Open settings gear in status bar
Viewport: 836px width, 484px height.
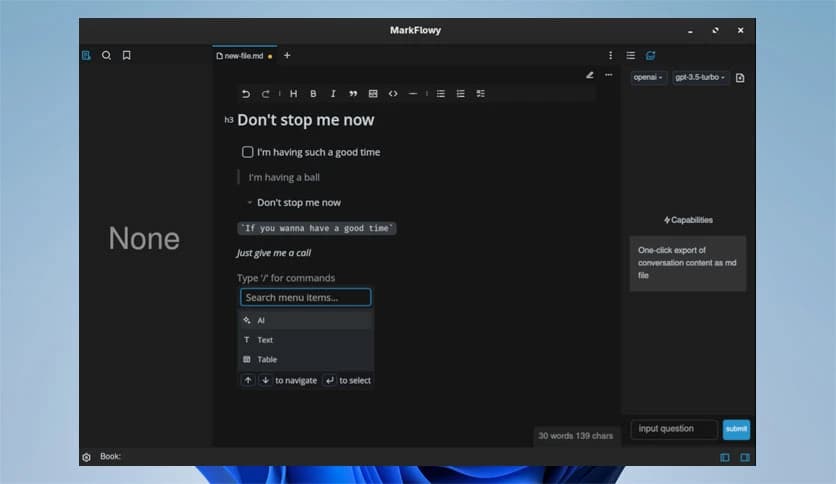tap(86, 457)
